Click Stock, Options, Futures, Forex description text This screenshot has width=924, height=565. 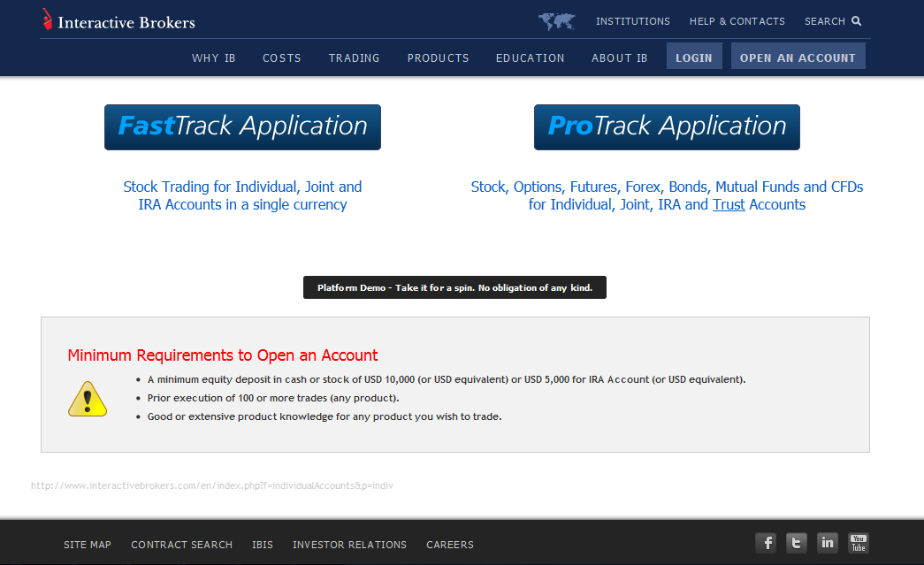point(667,195)
